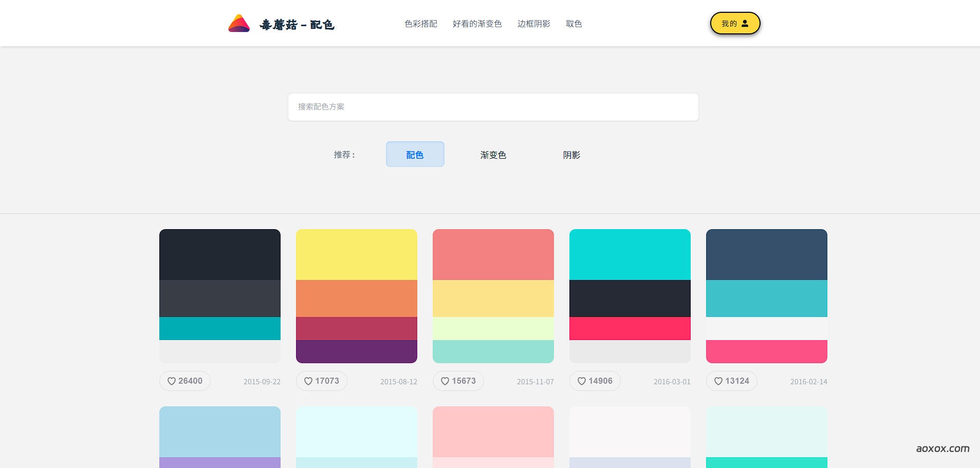Open the 色彩搭配 menu item
The width and height of the screenshot is (980, 468).
tap(420, 24)
